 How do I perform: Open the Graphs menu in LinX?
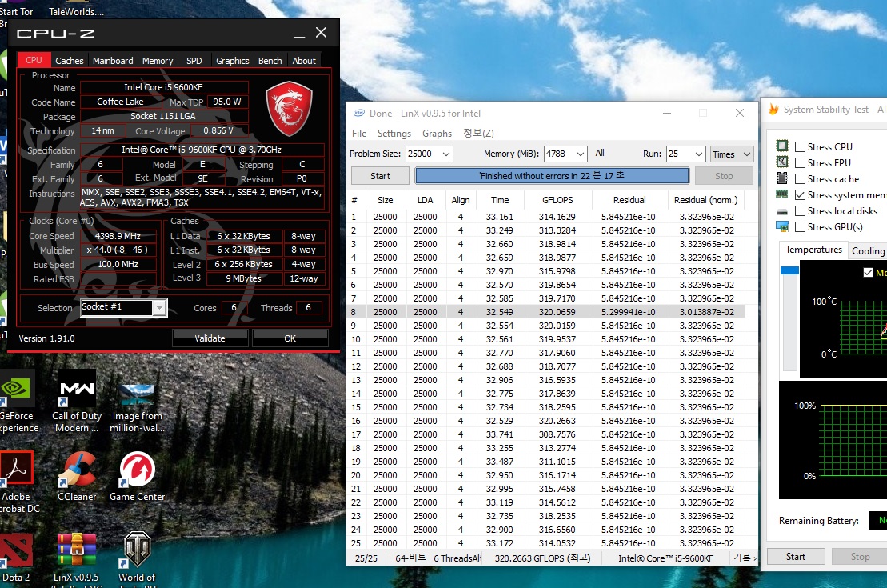click(438, 134)
